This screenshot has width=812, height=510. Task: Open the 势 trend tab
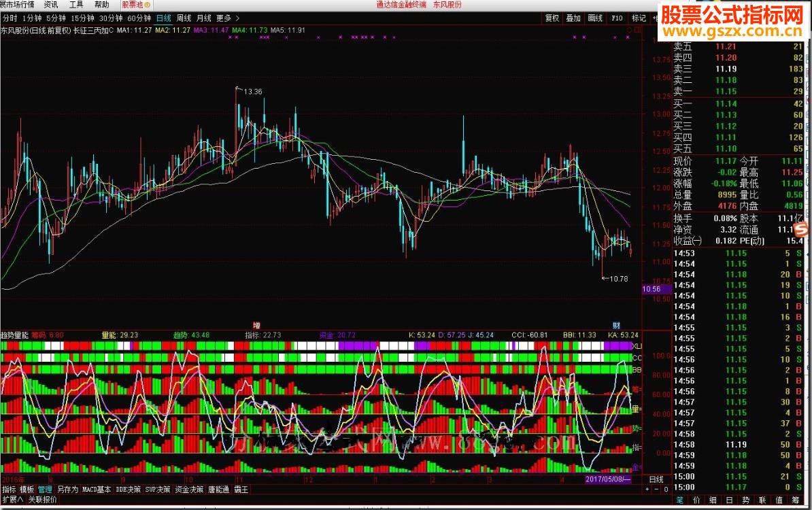[746, 500]
